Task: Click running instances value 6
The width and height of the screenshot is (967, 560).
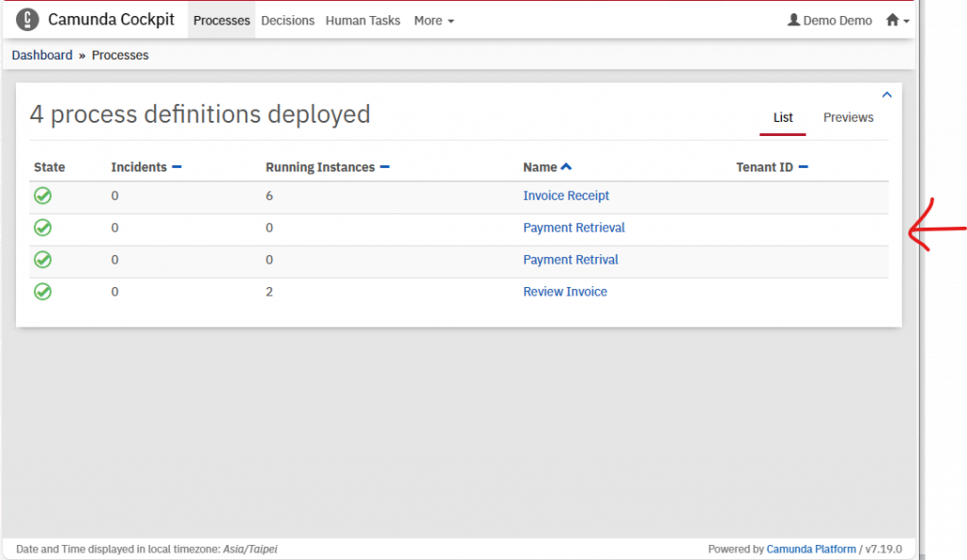Action: click(269, 195)
